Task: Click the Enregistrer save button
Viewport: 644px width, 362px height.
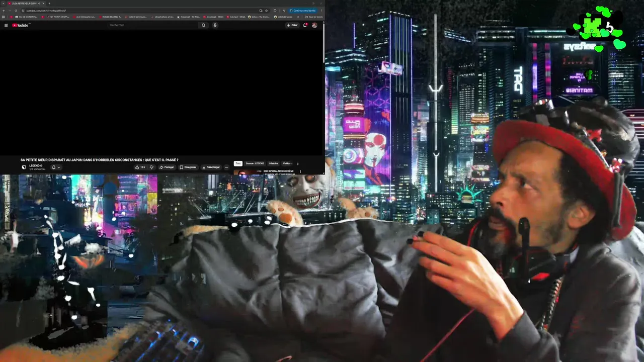Action: [x=188, y=167]
